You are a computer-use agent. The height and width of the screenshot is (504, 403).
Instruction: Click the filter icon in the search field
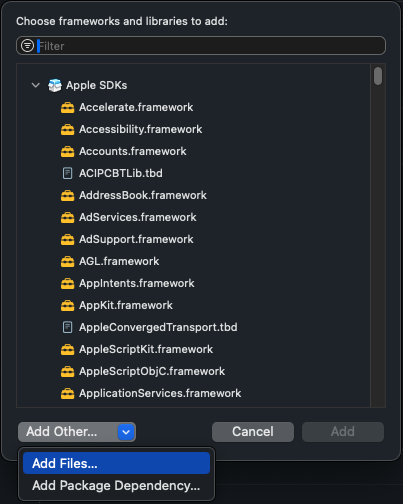pyautogui.click(x=27, y=46)
